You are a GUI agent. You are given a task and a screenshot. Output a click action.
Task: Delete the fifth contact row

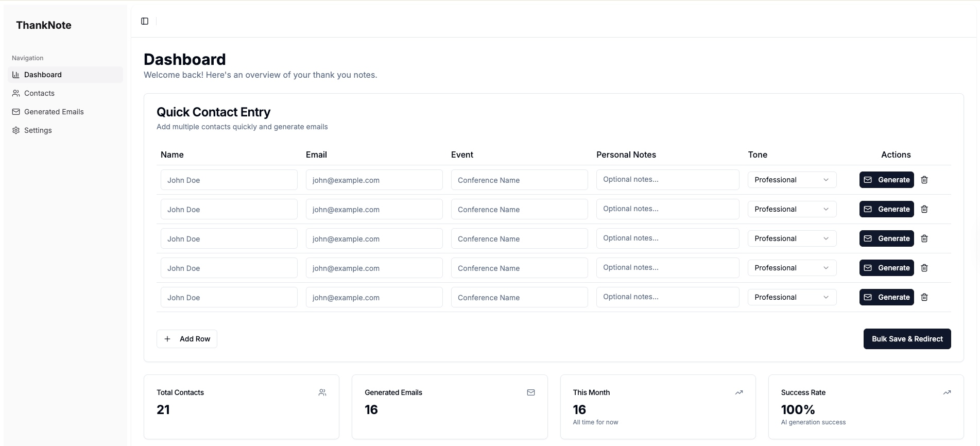(924, 297)
